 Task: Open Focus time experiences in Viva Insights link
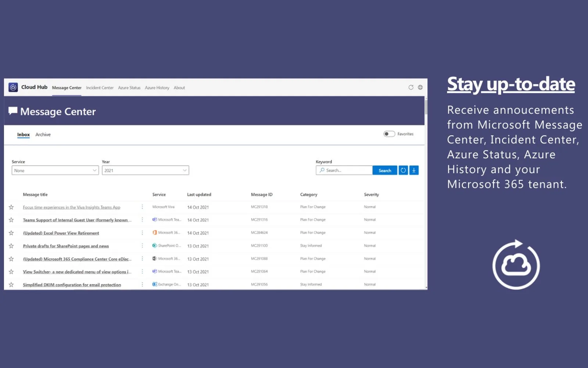pyautogui.click(x=72, y=207)
